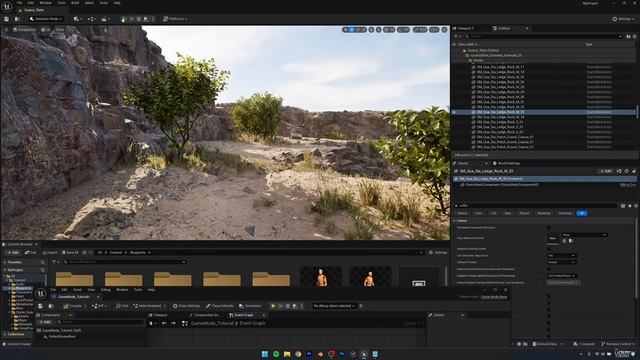Screen dimensions: 640x360
Task: Click Save All in Content Browser
Action: [x=70, y=253]
